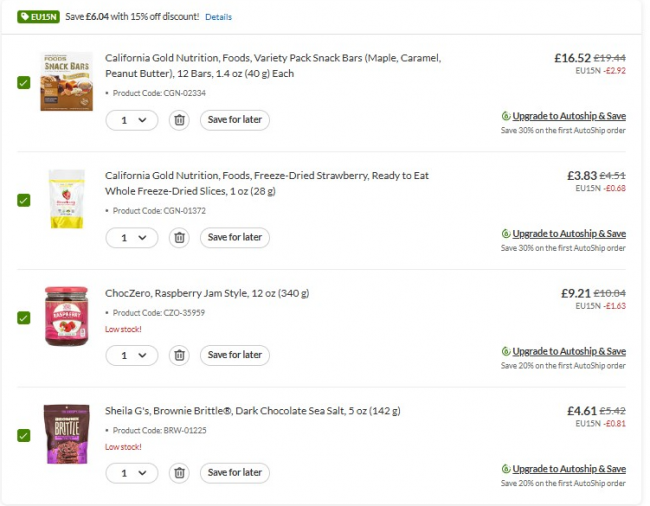The image size is (650, 506).
Task: Click Autoship icon for Raspberry Jam upgrade
Action: 506,352
